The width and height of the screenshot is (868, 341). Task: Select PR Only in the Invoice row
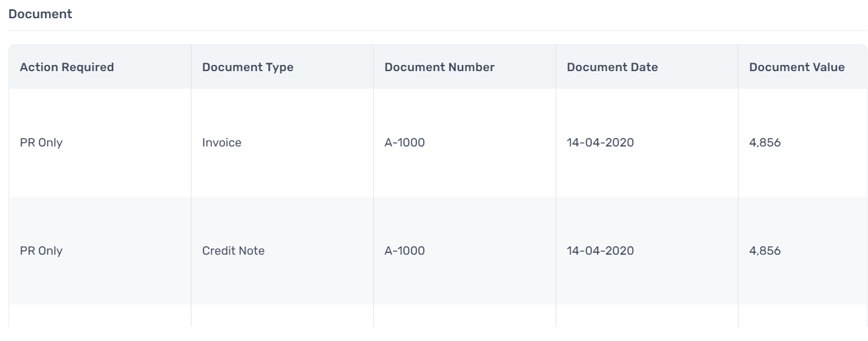click(41, 143)
